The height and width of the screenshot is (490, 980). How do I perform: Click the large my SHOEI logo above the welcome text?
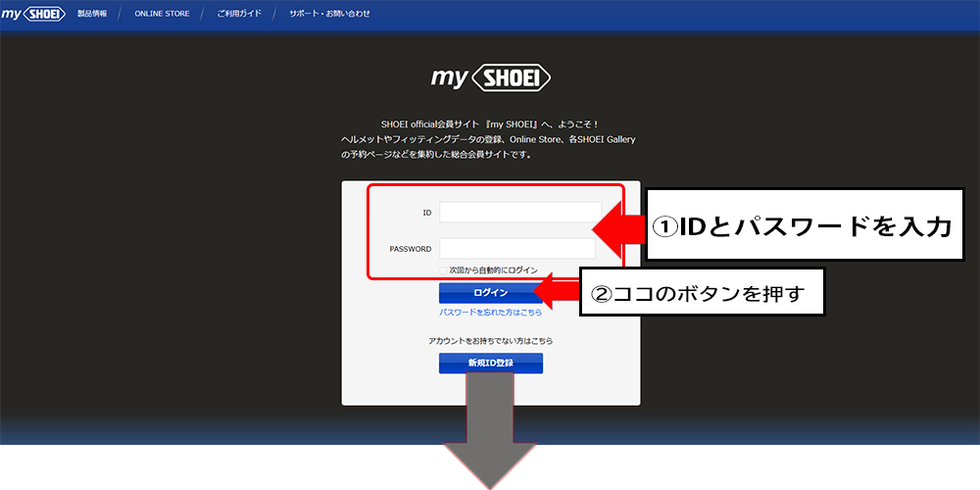(x=491, y=77)
